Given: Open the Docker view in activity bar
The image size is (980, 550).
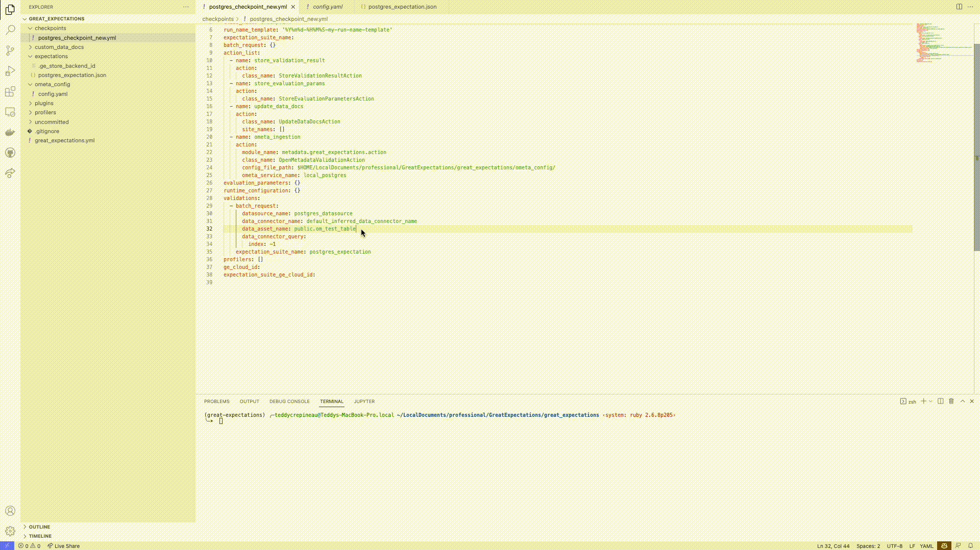Looking at the screenshot, I should [10, 133].
